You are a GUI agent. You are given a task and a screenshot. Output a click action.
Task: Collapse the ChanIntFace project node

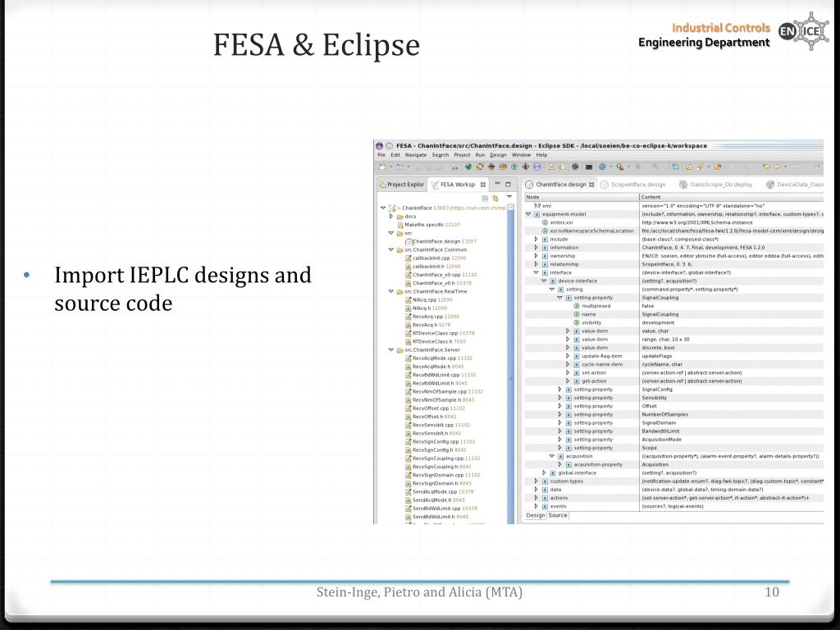pos(383,208)
